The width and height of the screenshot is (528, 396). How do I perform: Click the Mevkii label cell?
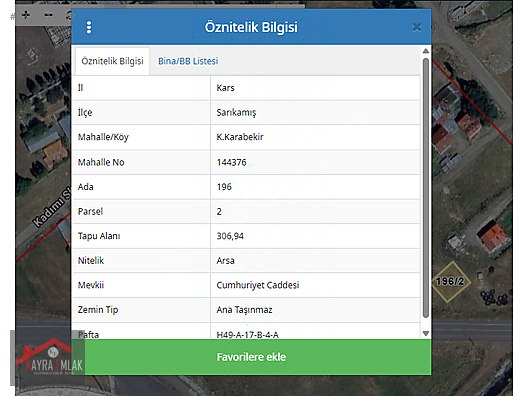141,285
